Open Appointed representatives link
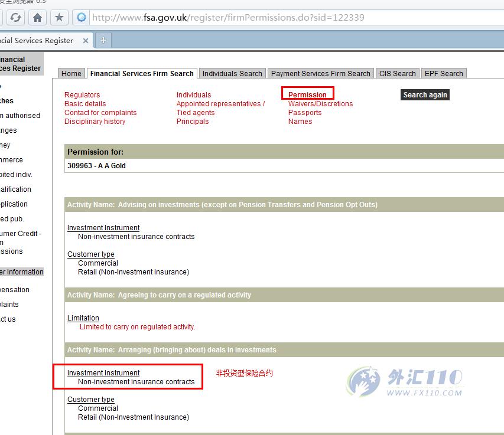504x435 pixels. [220, 104]
